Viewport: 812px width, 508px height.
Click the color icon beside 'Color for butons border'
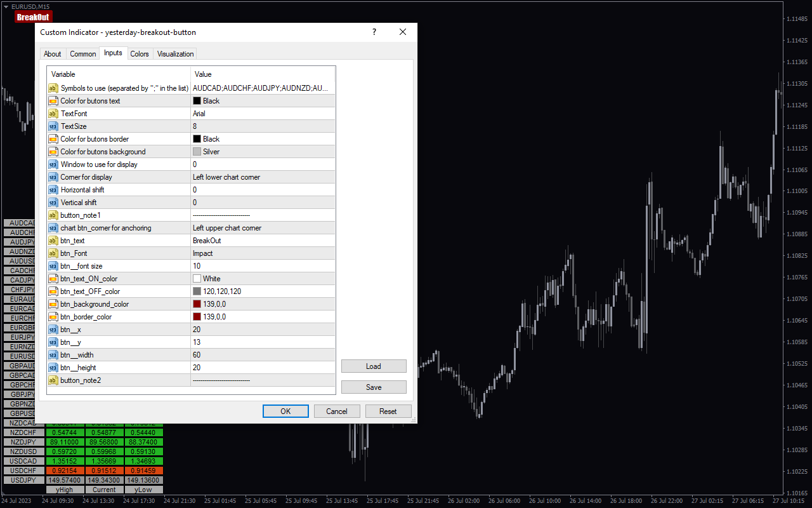[x=53, y=139]
